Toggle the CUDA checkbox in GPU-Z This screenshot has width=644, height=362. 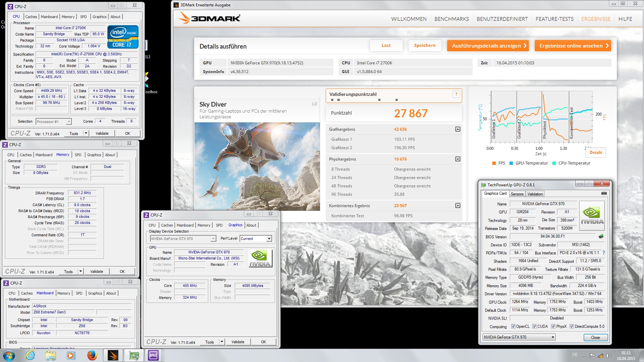click(x=534, y=326)
